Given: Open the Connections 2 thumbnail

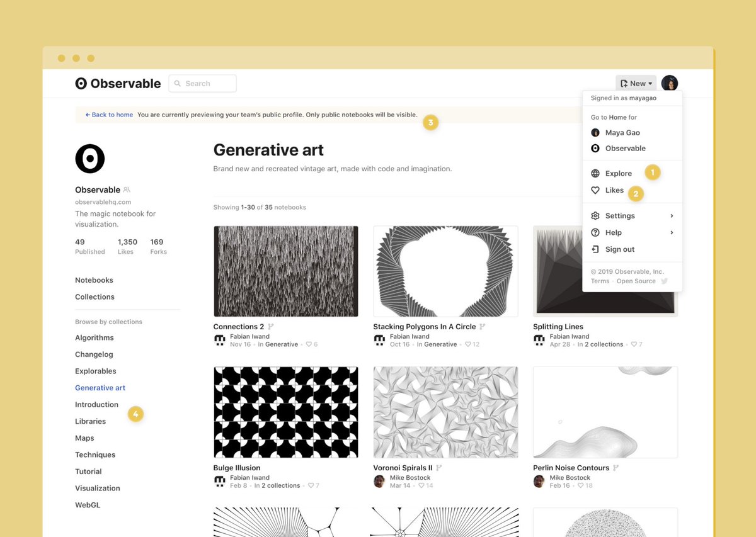Looking at the screenshot, I should pyautogui.click(x=286, y=271).
